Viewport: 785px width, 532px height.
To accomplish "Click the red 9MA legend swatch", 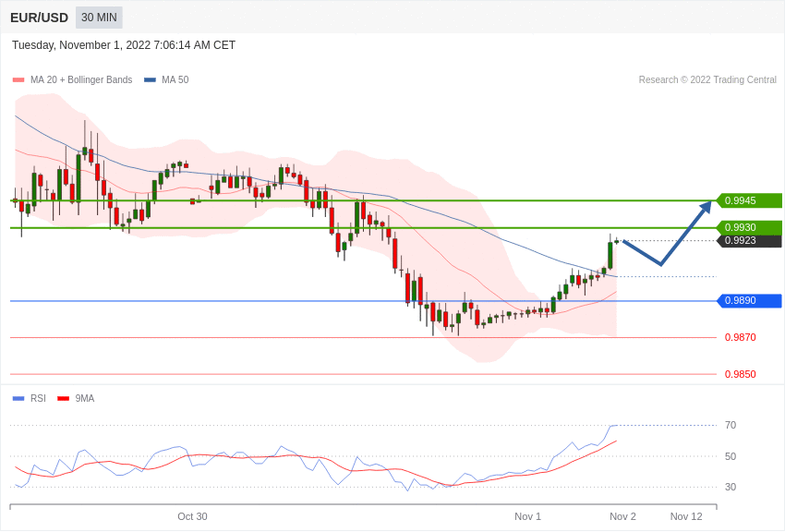I will (63, 398).
